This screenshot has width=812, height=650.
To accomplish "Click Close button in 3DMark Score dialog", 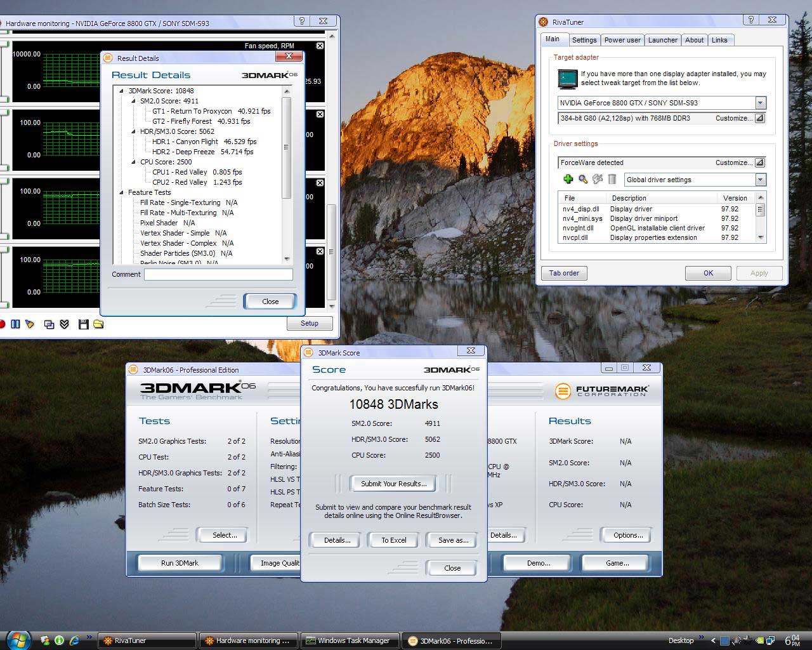I will coord(452,568).
